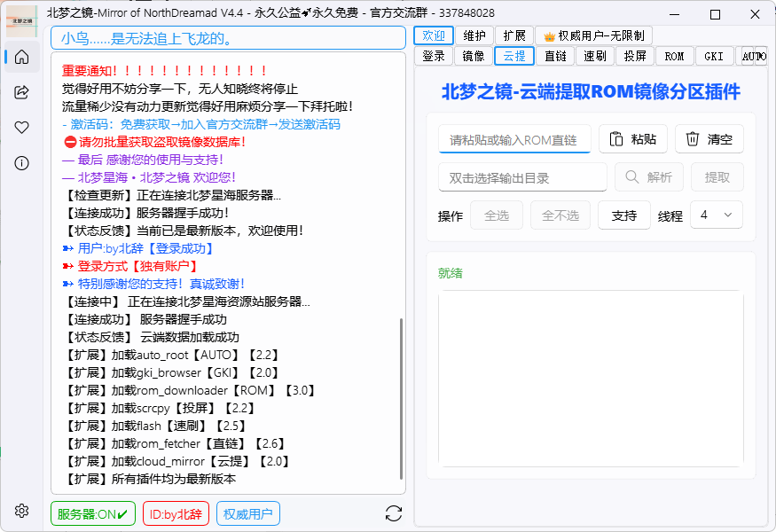Select 全不选 to deselect all
776x532 pixels.
click(x=560, y=215)
